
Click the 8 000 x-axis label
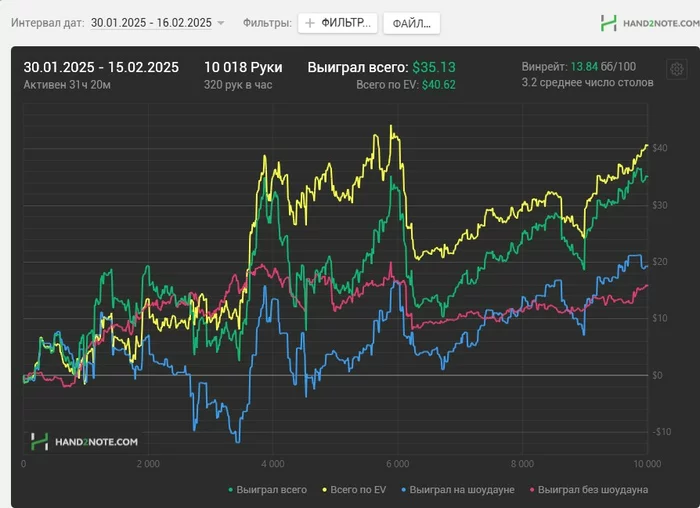[x=522, y=464]
